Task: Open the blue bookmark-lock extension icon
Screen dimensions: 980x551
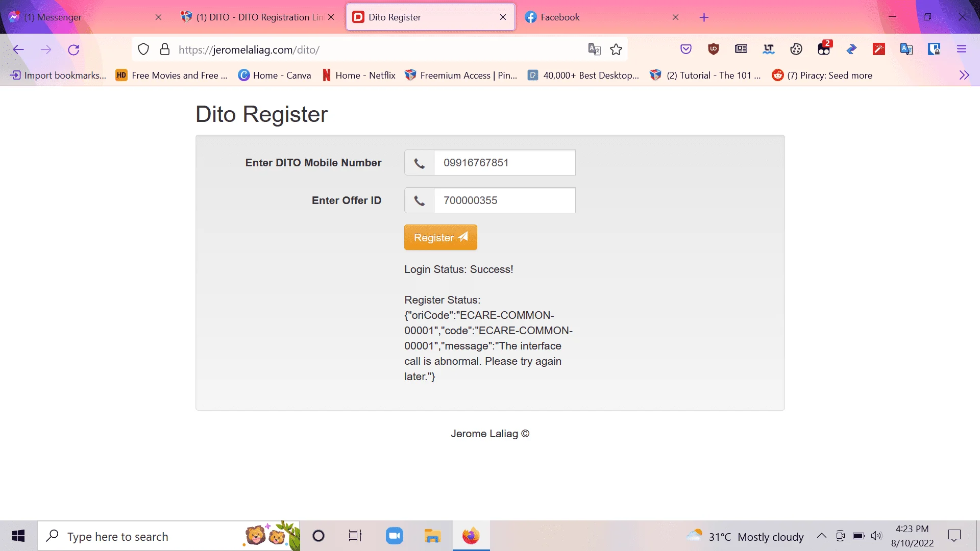Action: (934, 49)
